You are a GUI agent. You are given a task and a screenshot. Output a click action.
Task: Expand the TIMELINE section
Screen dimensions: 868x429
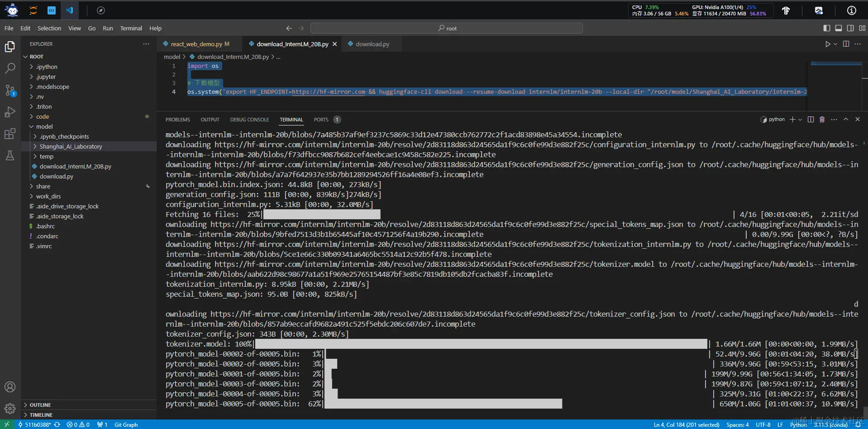(x=89, y=415)
